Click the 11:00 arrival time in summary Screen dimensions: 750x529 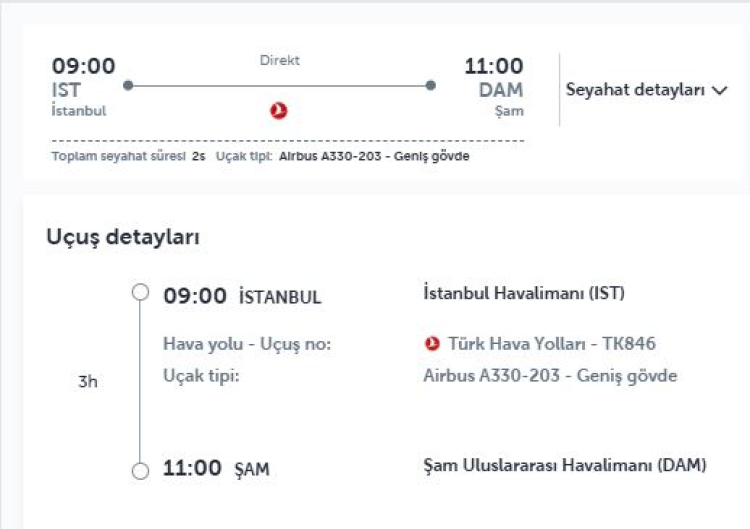(493, 67)
